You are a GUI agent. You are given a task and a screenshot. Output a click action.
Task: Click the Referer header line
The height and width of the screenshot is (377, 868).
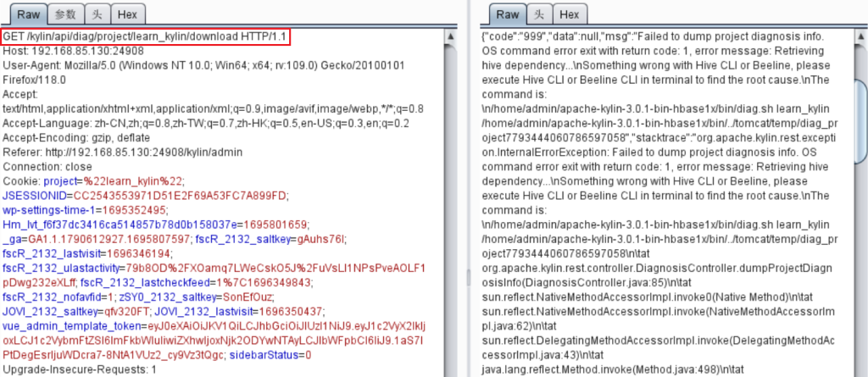point(122,152)
